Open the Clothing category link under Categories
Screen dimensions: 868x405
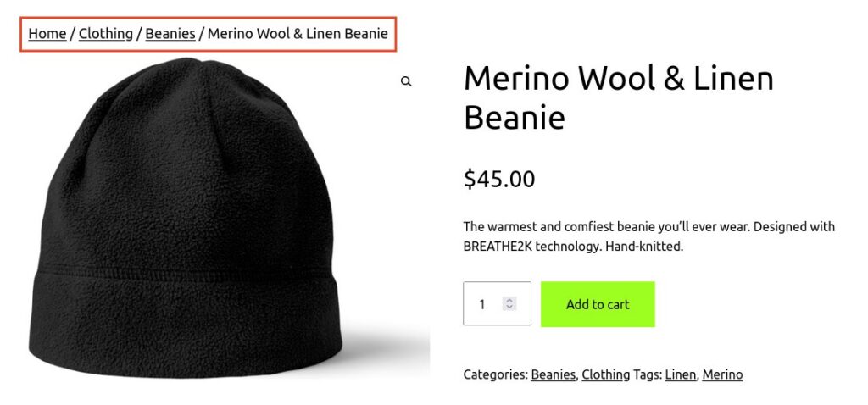(x=605, y=374)
